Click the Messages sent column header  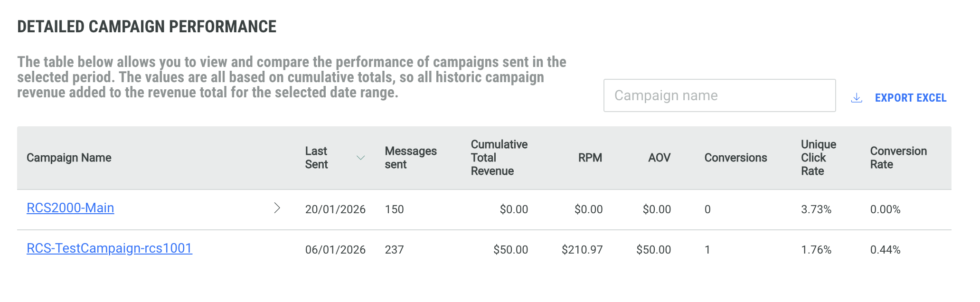click(x=410, y=158)
